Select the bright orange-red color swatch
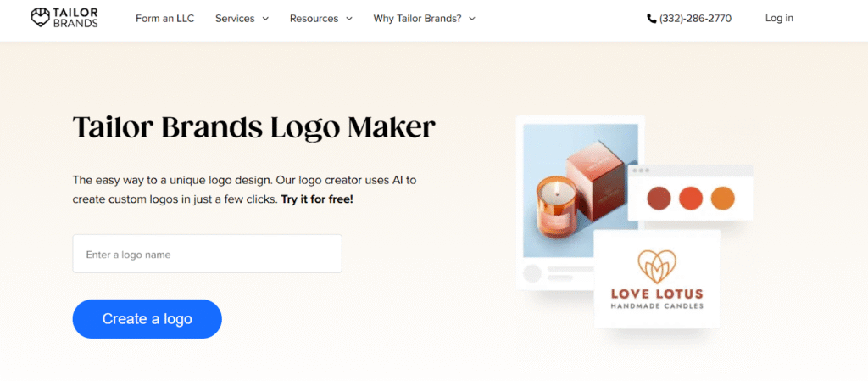This screenshot has height=381, width=868. pos(691,198)
